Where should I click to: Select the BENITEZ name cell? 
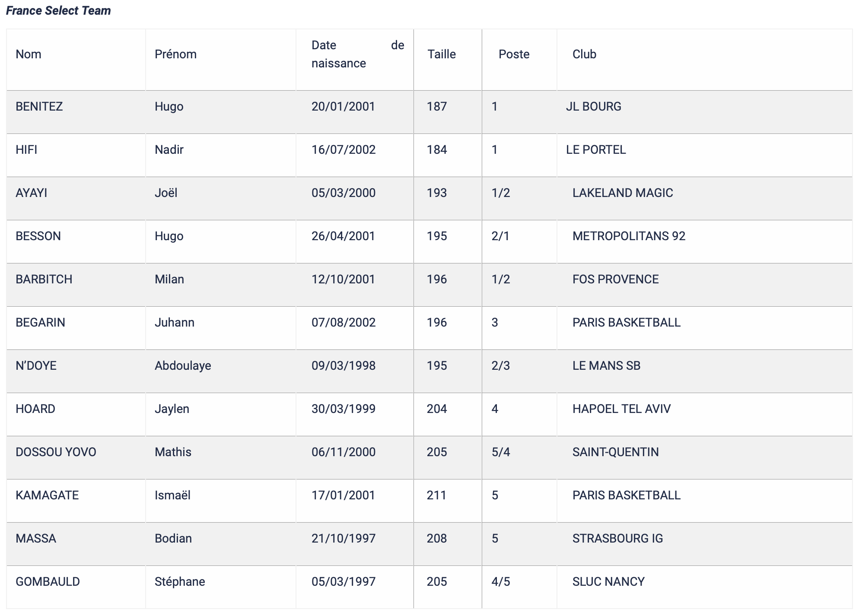tap(39, 107)
